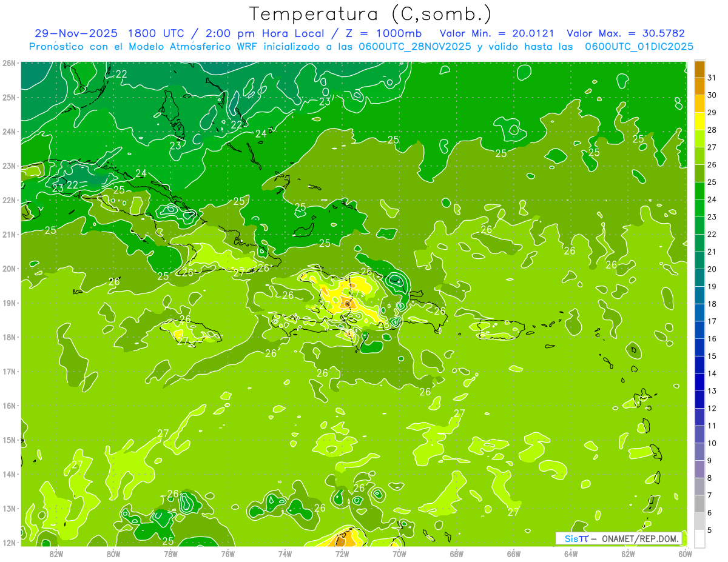Click the "12" value on the color scale

point(712,408)
